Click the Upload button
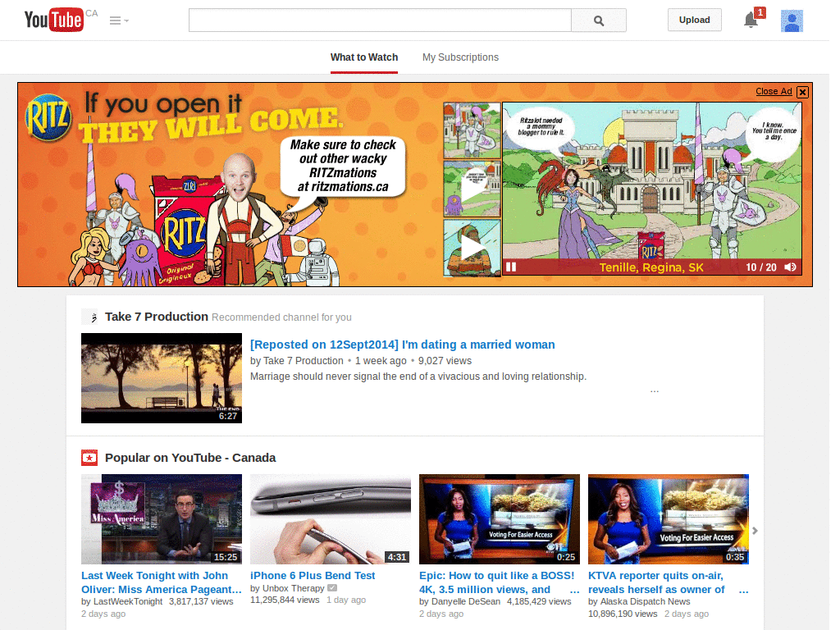This screenshot has width=840, height=630. click(x=694, y=20)
